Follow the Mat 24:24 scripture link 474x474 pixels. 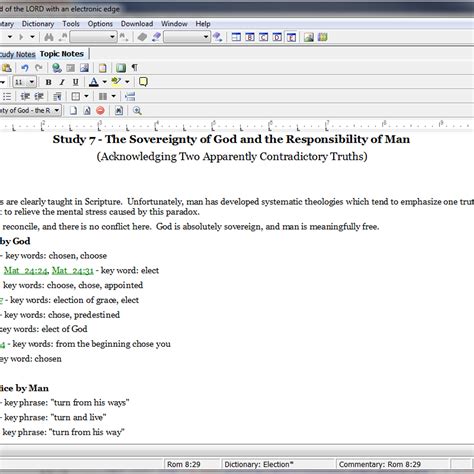(26, 270)
